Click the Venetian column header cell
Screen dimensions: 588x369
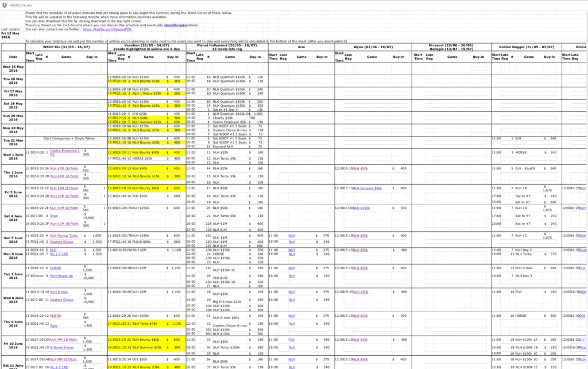pos(146,45)
